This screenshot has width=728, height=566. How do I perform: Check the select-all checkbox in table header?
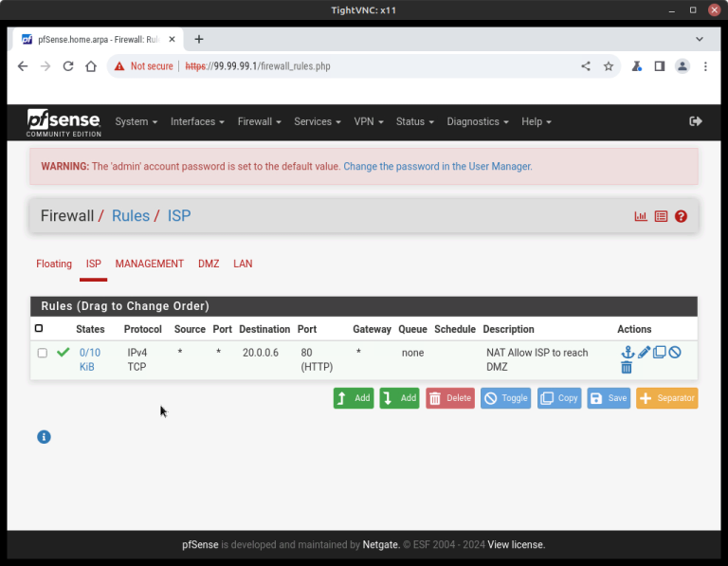click(x=39, y=329)
